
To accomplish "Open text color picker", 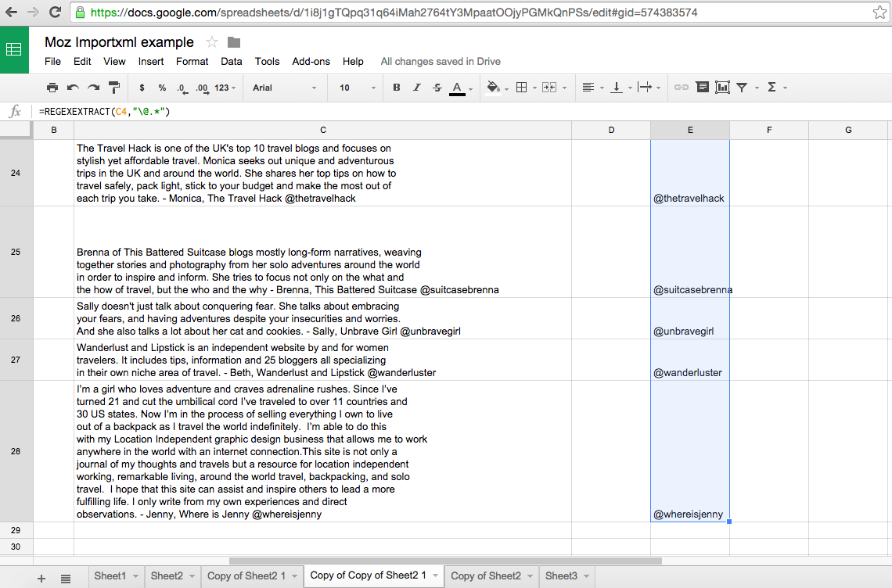I will click(x=458, y=88).
